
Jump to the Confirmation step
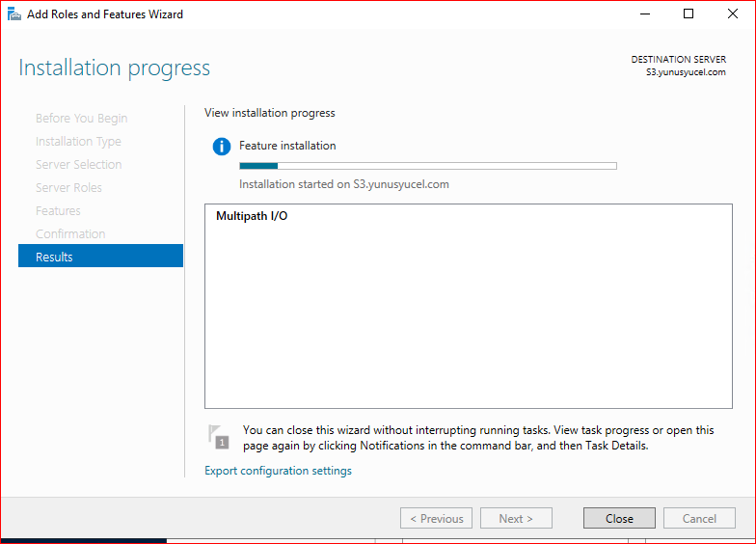[70, 233]
